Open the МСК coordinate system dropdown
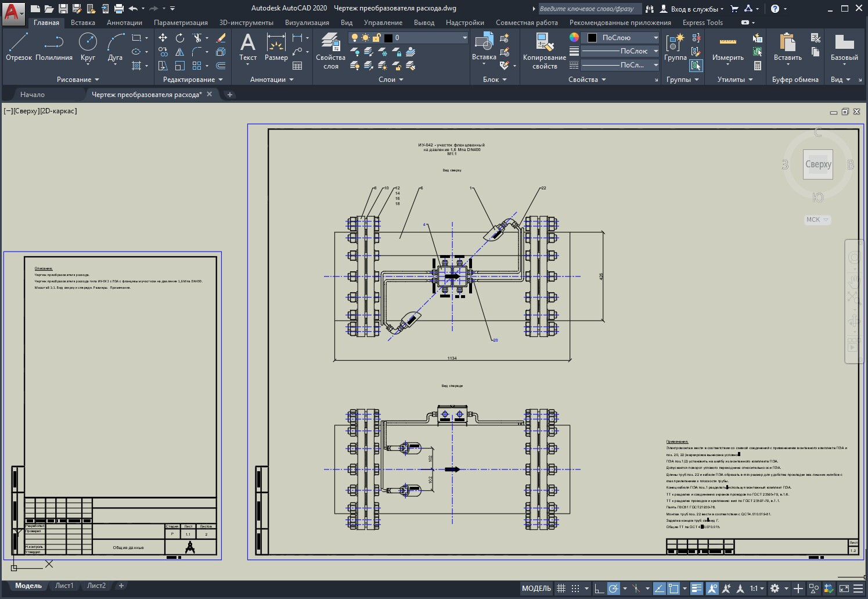The height and width of the screenshot is (599, 868). pyautogui.click(x=817, y=220)
